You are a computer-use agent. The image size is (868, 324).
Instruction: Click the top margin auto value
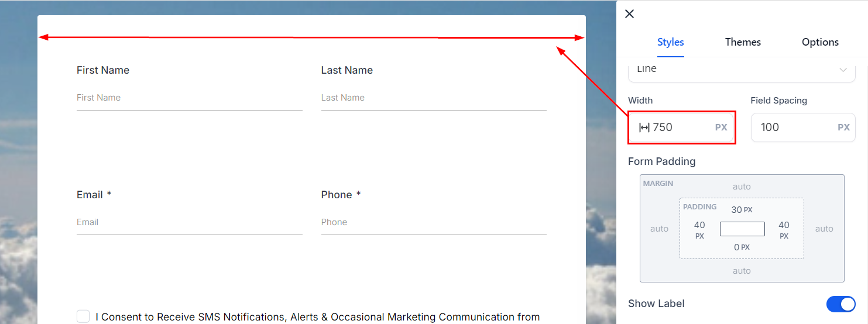click(742, 187)
